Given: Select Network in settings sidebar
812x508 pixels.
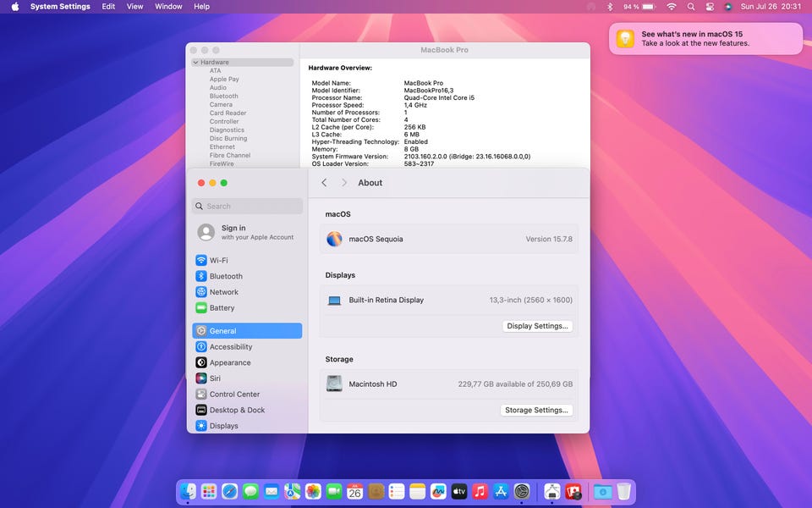Looking at the screenshot, I should (x=247, y=292).
